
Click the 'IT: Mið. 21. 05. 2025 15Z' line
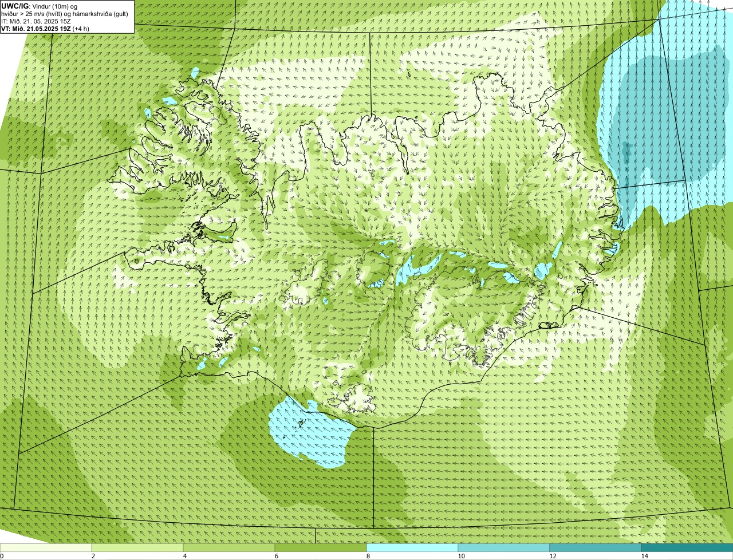click(36, 21)
